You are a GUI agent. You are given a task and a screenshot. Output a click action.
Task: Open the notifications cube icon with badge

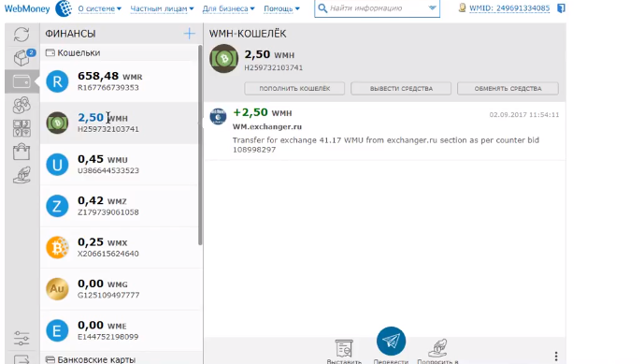23,57
